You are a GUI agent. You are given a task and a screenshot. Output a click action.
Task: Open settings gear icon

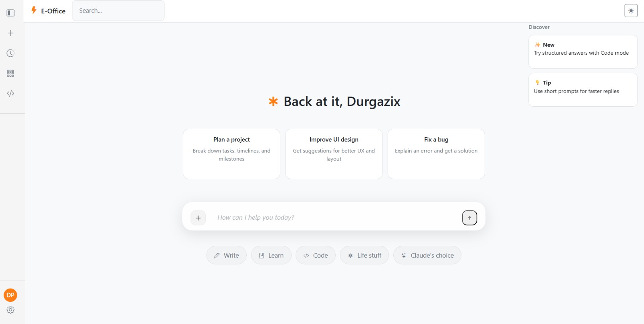[10, 310]
